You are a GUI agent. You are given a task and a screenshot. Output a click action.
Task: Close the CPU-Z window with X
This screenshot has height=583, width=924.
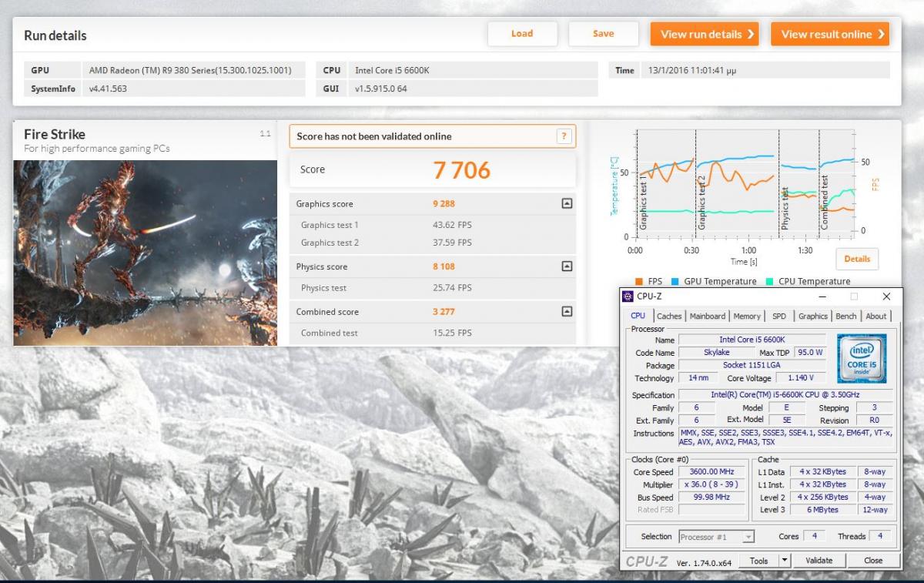[x=886, y=297]
